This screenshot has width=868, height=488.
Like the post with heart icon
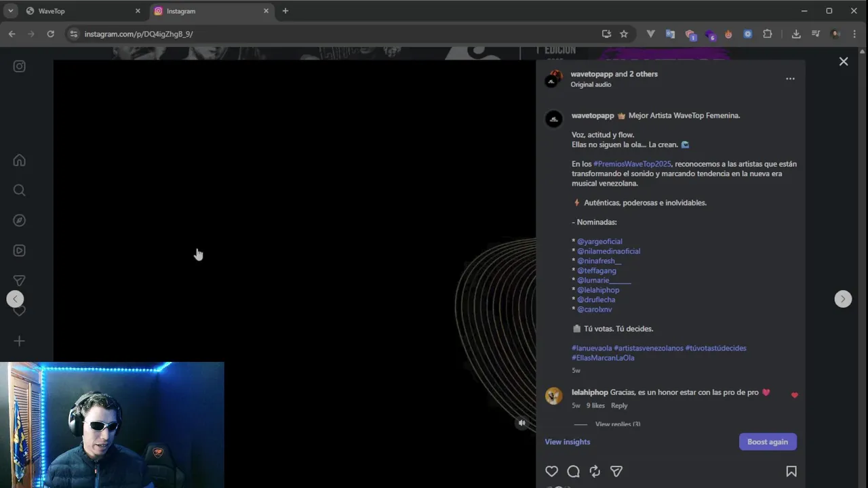coord(552,472)
